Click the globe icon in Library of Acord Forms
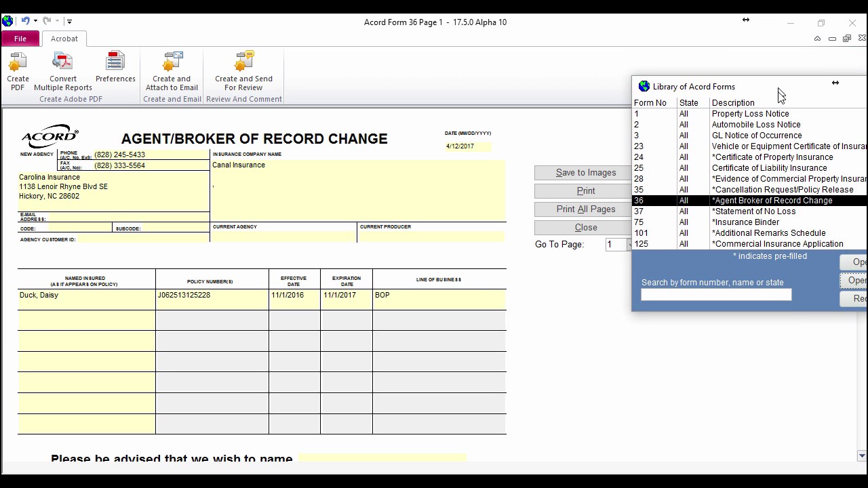Viewport: 868px width, 488px height. tap(644, 86)
